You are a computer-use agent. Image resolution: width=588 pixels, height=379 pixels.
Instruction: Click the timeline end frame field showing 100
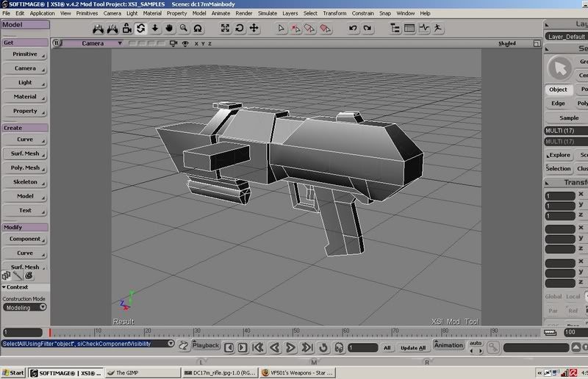tap(576, 333)
